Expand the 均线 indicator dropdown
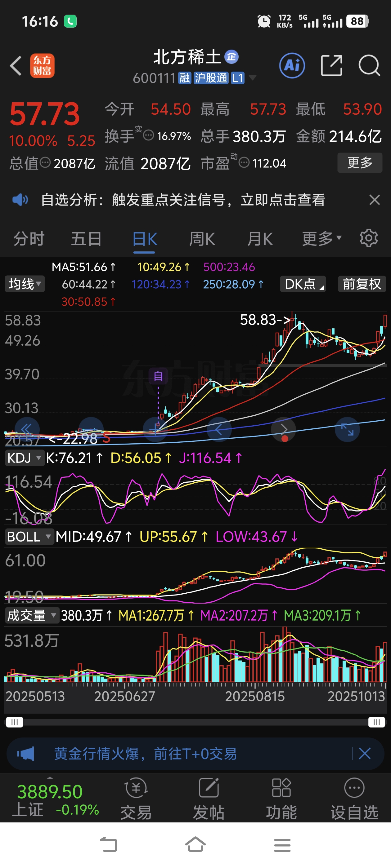391x868 pixels. coord(25,284)
